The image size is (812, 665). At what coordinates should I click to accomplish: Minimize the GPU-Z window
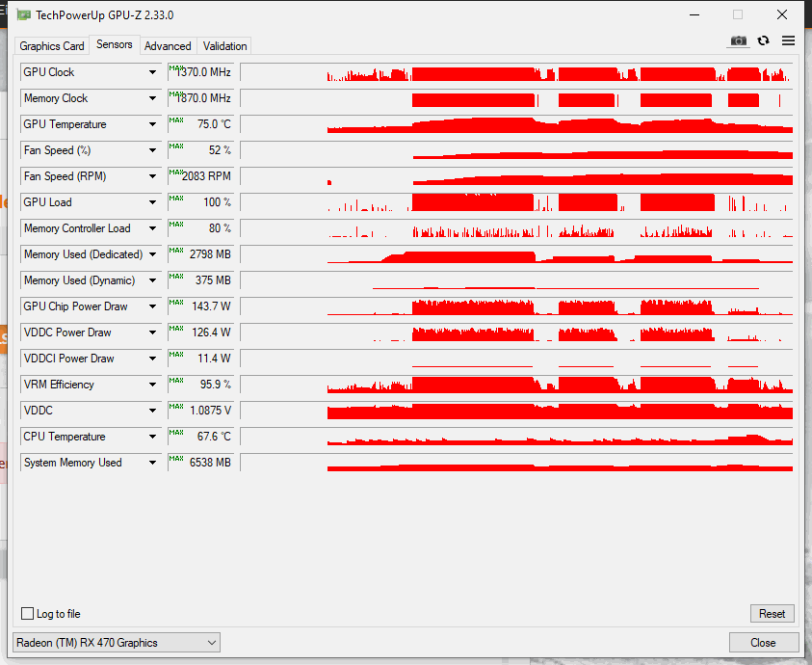coord(694,14)
